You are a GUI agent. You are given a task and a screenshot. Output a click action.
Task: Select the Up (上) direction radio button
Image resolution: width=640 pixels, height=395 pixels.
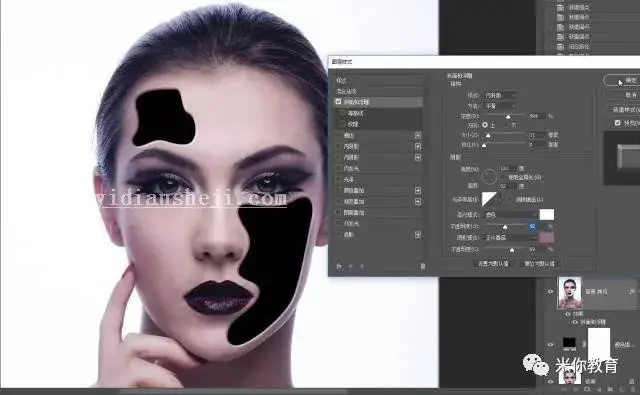coord(485,125)
